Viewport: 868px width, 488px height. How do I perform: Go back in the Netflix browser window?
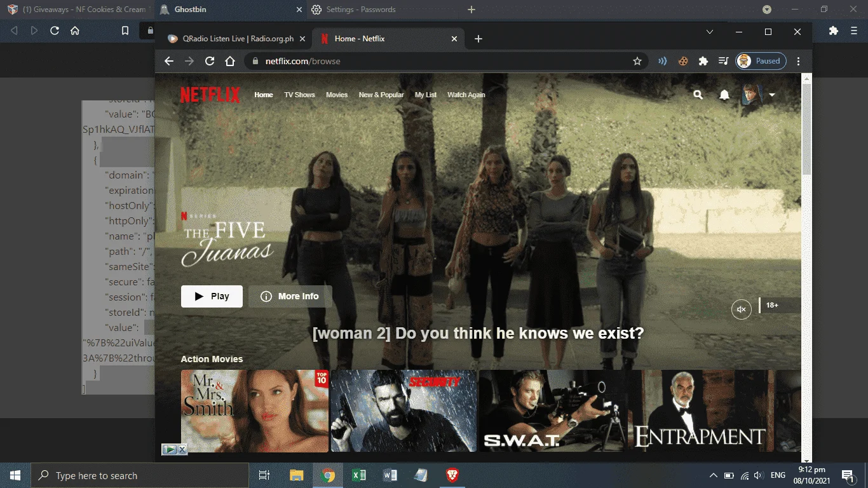168,61
